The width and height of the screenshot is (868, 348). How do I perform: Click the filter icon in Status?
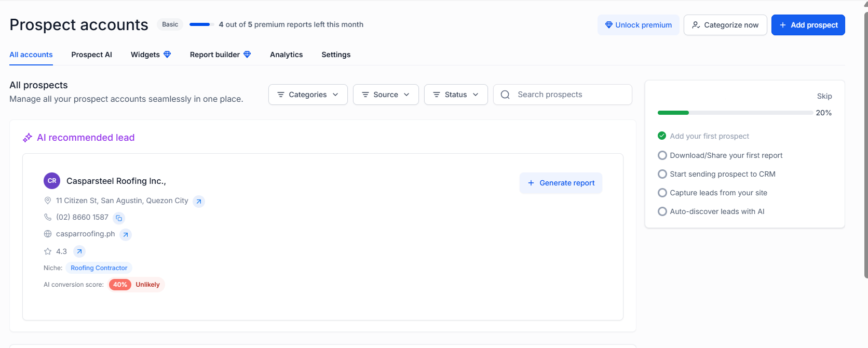click(437, 95)
